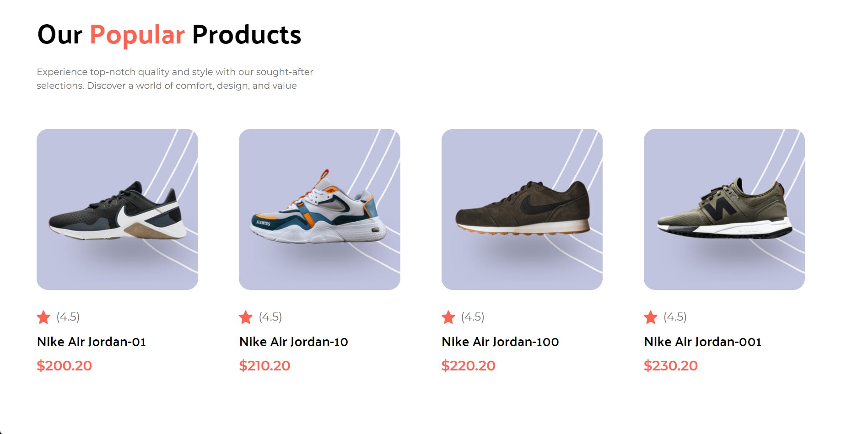The image size is (868, 434).
Task: Click the description paragraph under the heading
Action: pos(175,79)
